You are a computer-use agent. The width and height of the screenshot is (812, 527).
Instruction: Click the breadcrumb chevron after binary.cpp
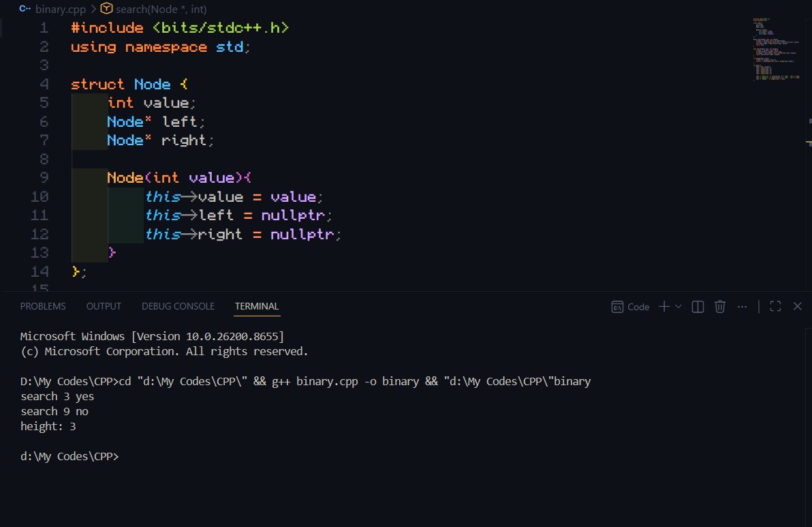[x=93, y=10]
